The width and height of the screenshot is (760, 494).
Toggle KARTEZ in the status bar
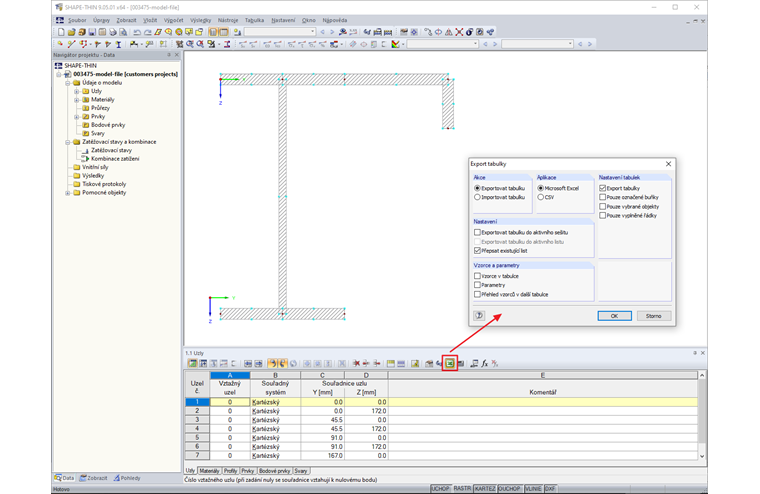pyautogui.click(x=485, y=489)
